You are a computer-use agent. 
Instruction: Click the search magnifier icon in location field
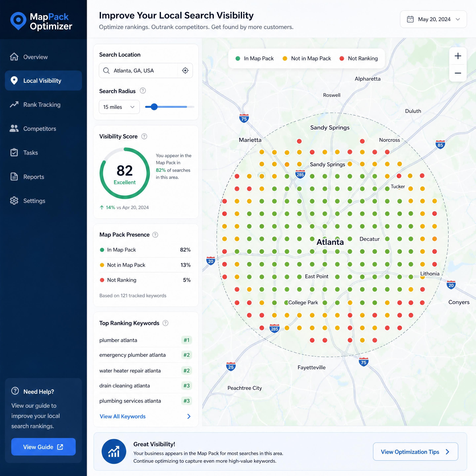(106, 70)
